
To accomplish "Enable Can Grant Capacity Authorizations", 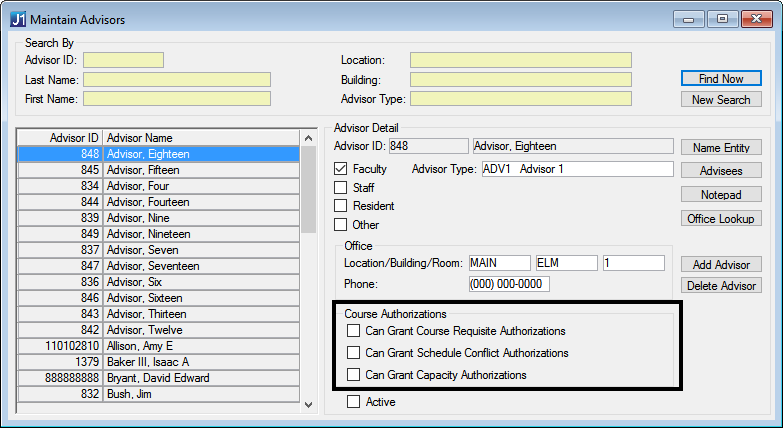I will coord(353,375).
